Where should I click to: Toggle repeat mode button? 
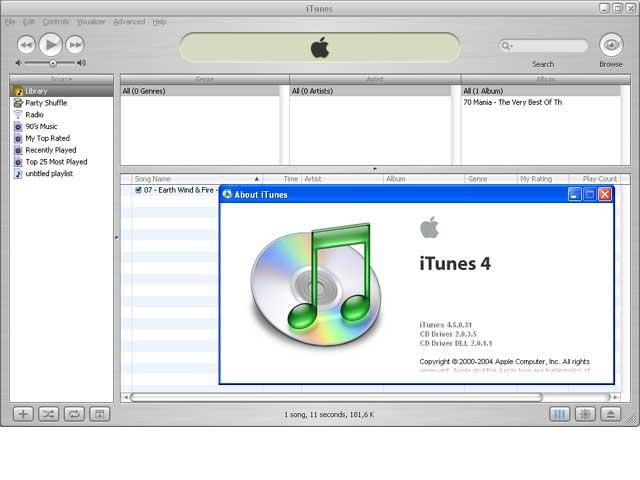pyautogui.click(x=74, y=414)
